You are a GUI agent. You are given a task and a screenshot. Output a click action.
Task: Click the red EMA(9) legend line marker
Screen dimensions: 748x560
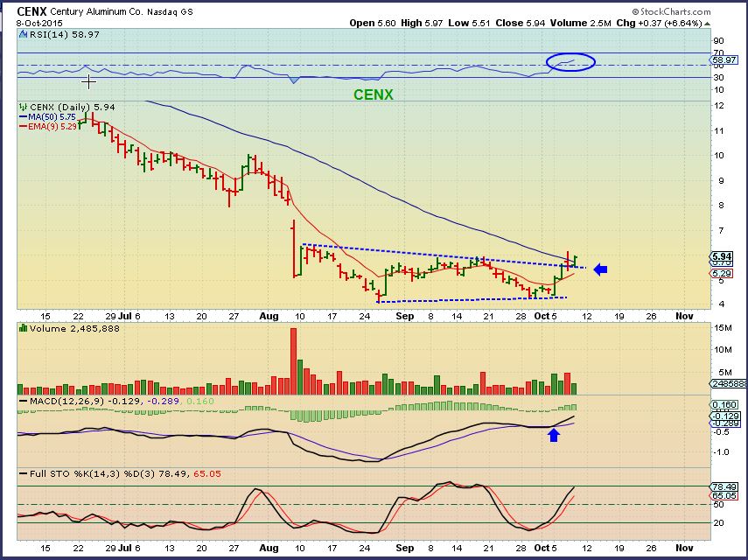(23, 126)
